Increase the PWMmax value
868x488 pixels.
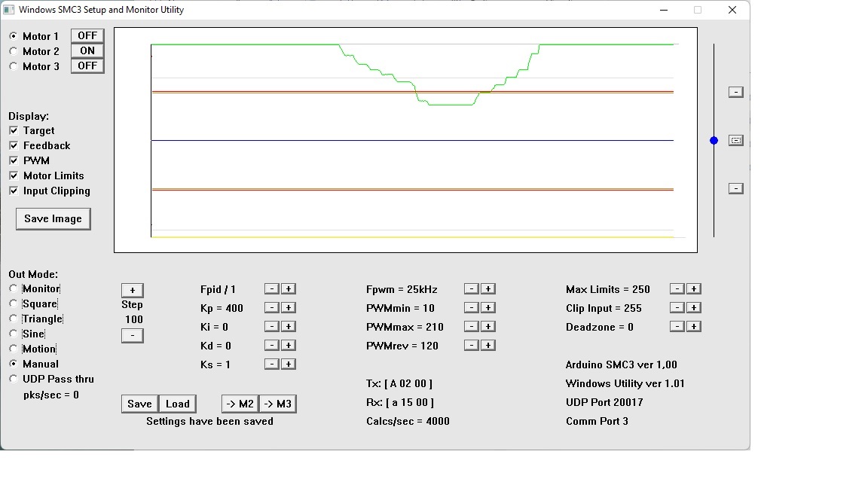pos(488,326)
